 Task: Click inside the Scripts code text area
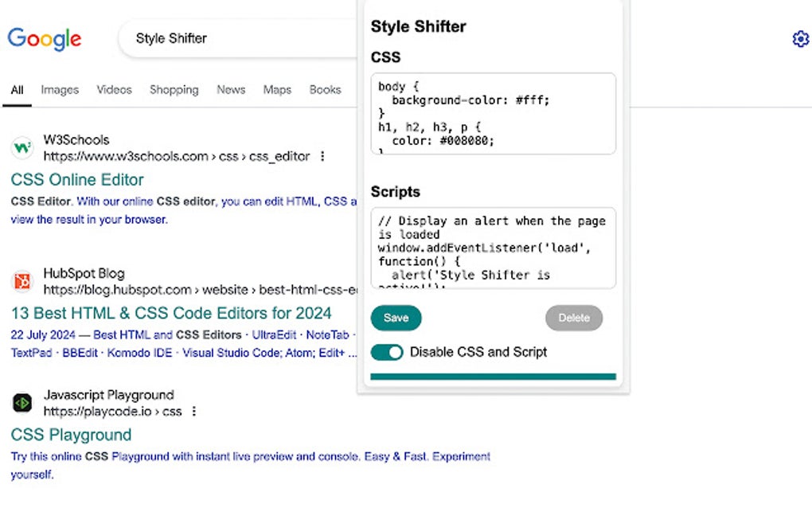pyautogui.click(x=493, y=248)
